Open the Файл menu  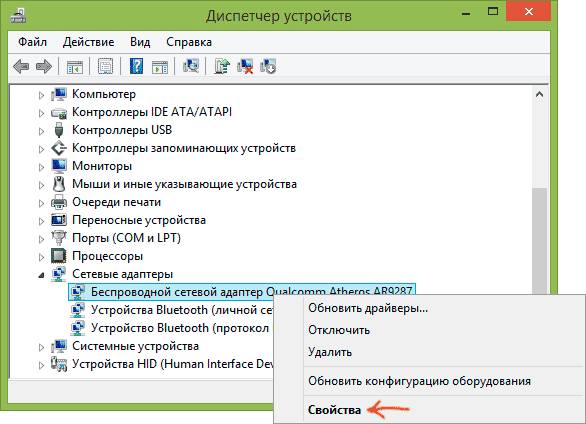coord(33,42)
